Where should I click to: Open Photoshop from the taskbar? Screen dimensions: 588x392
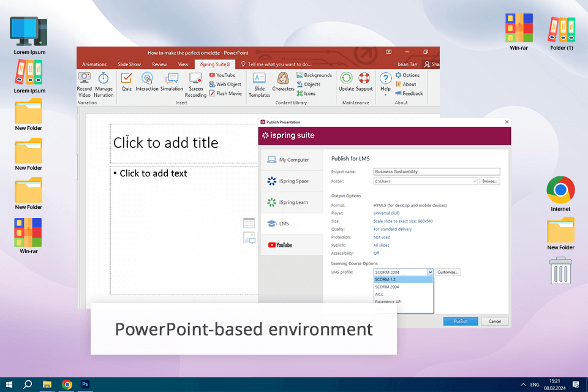point(85,385)
